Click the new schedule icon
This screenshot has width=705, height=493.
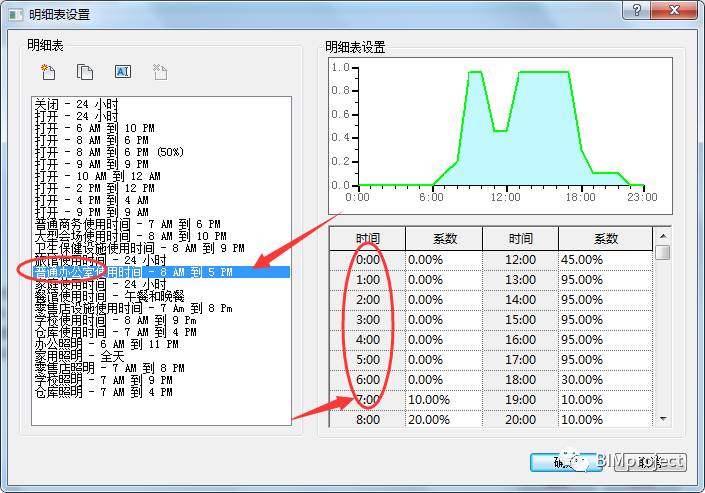[x=48, y=72]
